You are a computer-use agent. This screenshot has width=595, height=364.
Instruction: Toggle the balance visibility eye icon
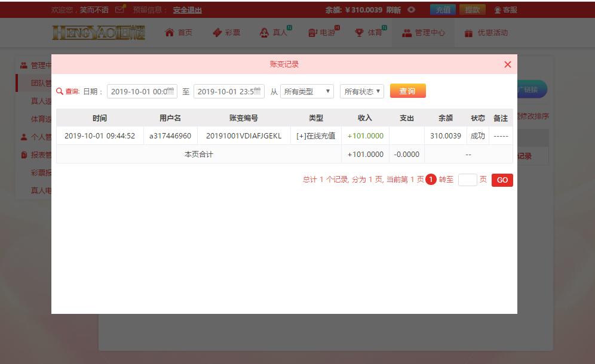pyautogui.click(x=410, y=10)
